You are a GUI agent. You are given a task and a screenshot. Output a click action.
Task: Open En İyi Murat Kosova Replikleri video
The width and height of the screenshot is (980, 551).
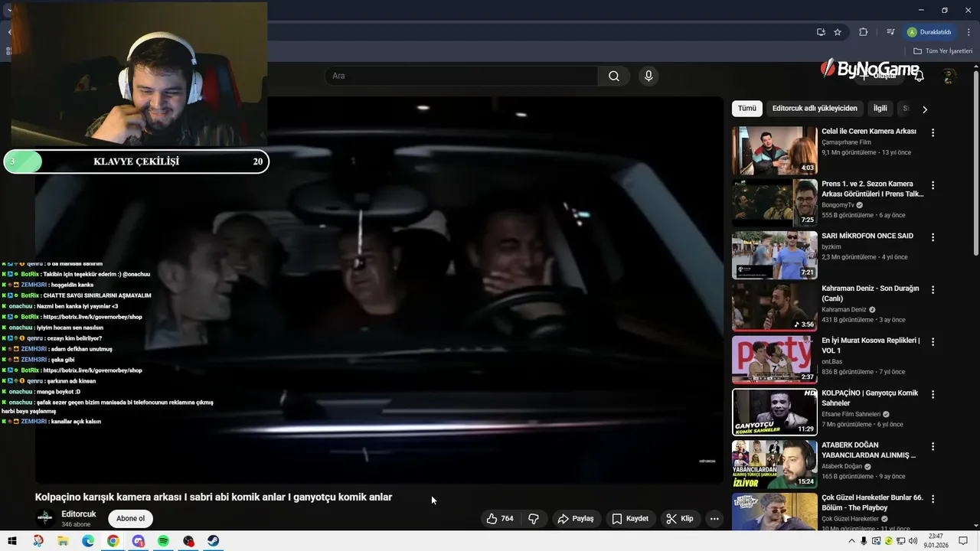coord(871,345)
